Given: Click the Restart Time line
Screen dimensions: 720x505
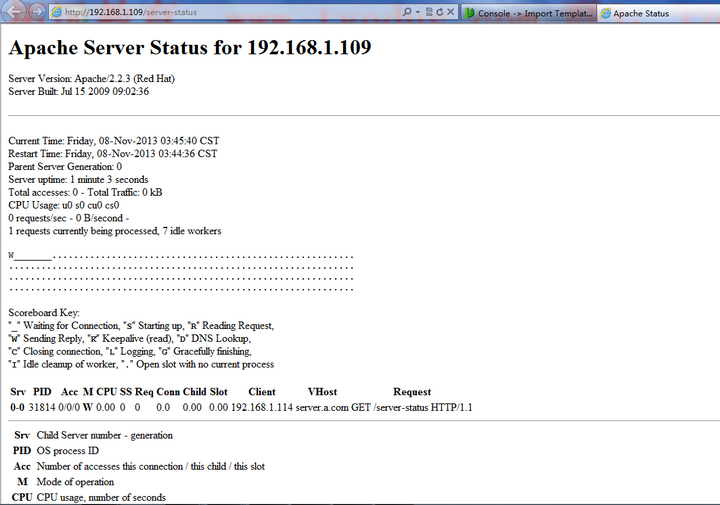Looking at the screenshot, I should click(112, 154).
